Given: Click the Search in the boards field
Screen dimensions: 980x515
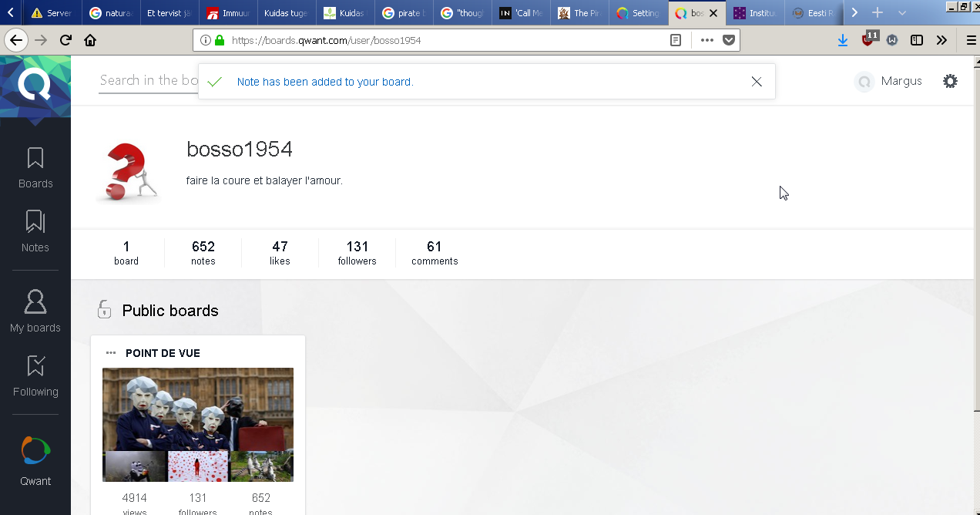Looking at the screenshot, I should click(x=149, y=81).
